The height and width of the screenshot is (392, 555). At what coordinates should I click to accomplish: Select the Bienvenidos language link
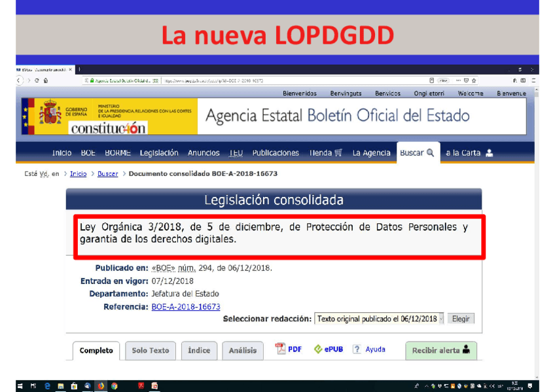[300, 94]
